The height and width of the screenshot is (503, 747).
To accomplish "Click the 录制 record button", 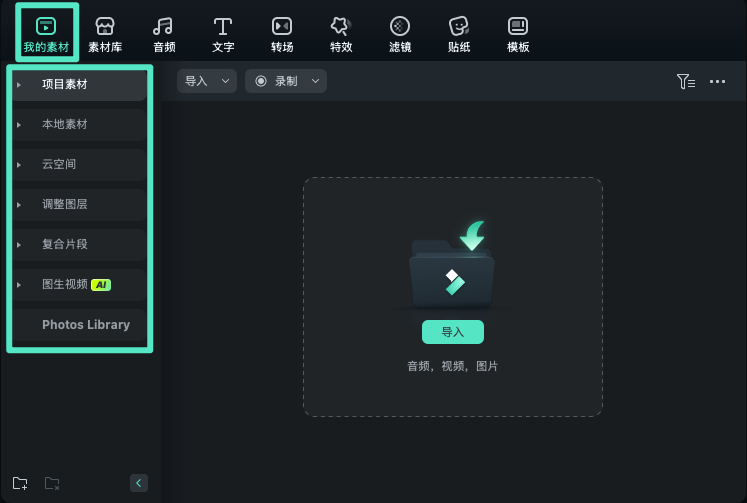I will [x=286, y=81].
